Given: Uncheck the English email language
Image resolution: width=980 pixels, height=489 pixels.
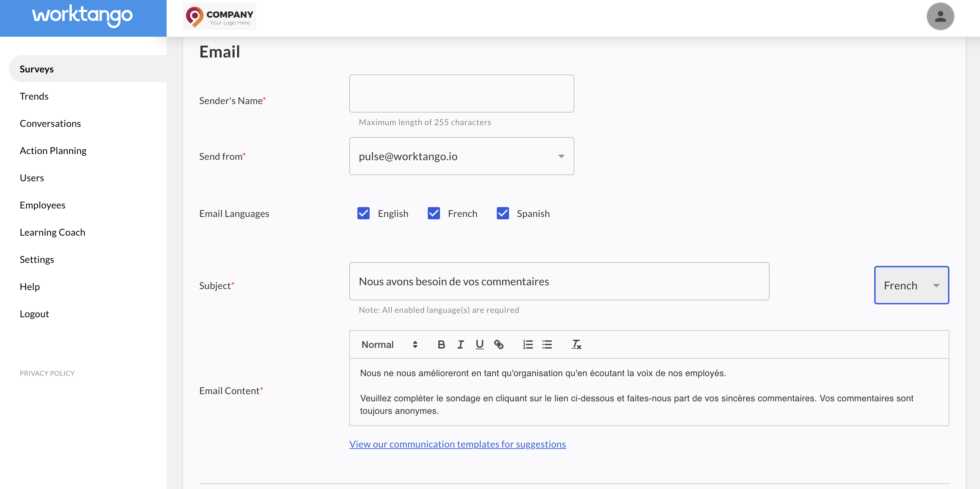Looking at the screenshot, I should [x=363, y=213].
